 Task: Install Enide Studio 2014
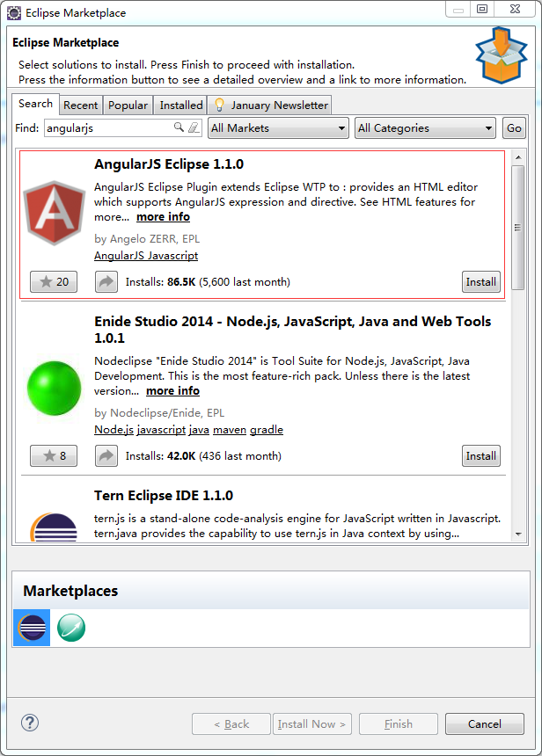point(481,455)
